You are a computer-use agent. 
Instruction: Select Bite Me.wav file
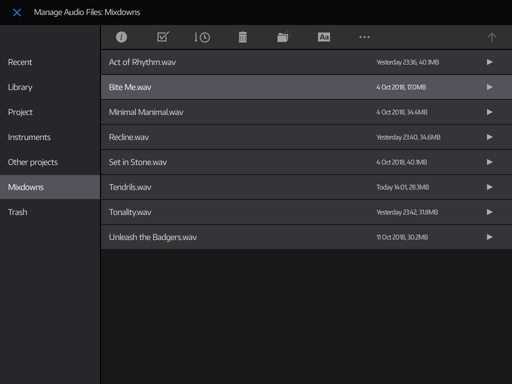click(306, 87)
